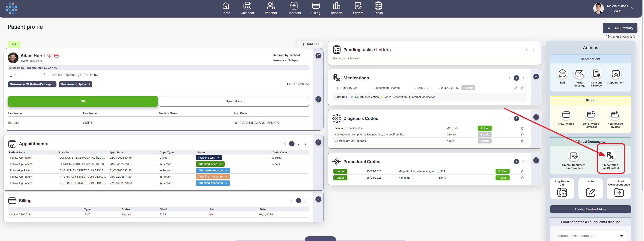Open Portal message action
The height and width of the screenshot is (241, 644).
pyautogui.click(x=579, y=74)
